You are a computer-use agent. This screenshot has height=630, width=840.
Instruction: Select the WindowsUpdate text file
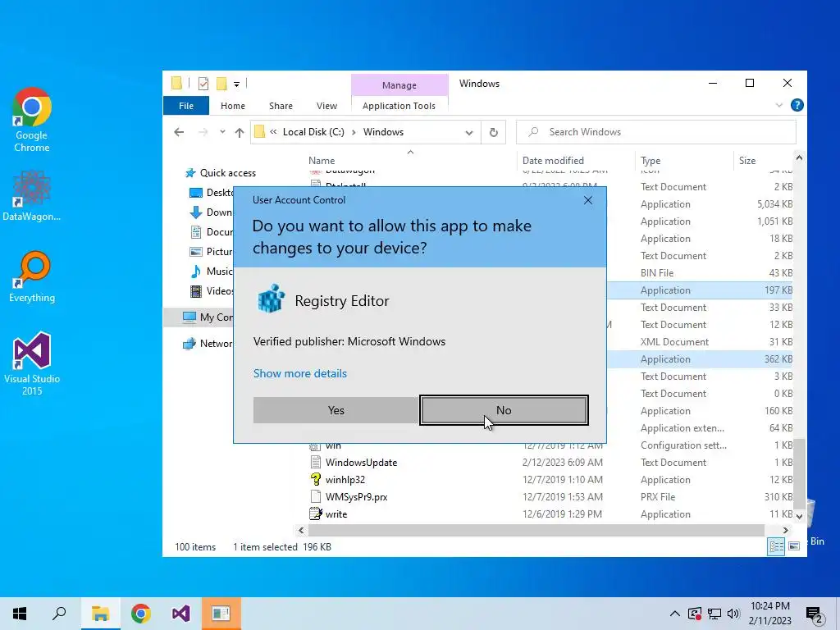click(361, 463)
